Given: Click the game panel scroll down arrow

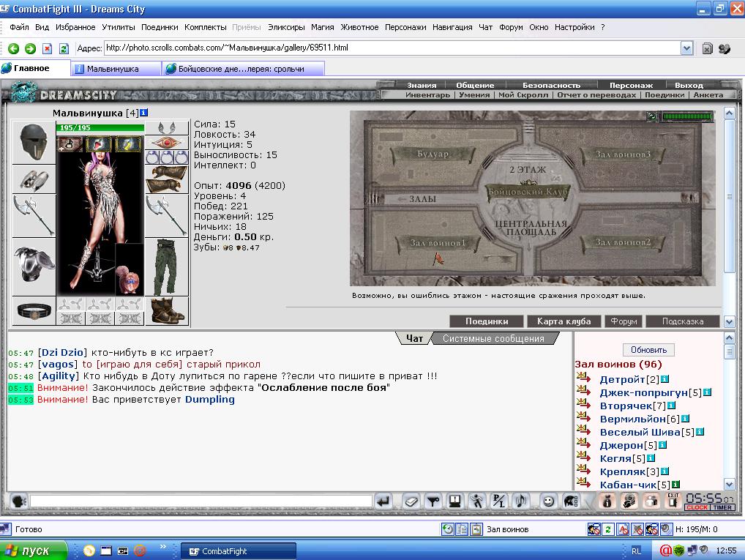Looking at the screenshot, I should click(x=730, y=322).
